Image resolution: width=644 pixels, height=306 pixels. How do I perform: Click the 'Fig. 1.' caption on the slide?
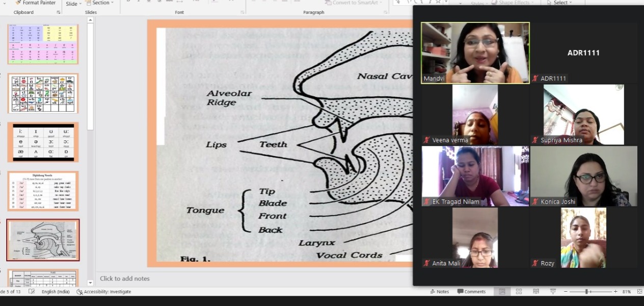tap(195, 259)
